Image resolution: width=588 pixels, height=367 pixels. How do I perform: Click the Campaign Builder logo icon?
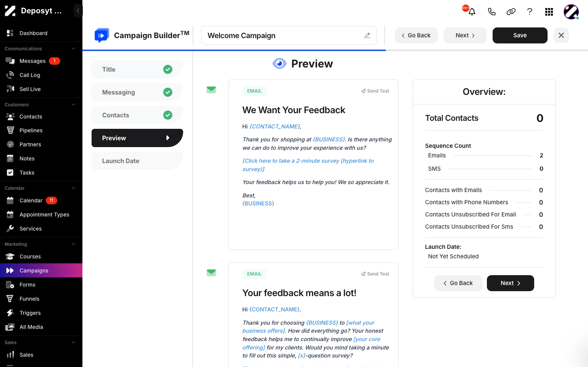point(102,35)
